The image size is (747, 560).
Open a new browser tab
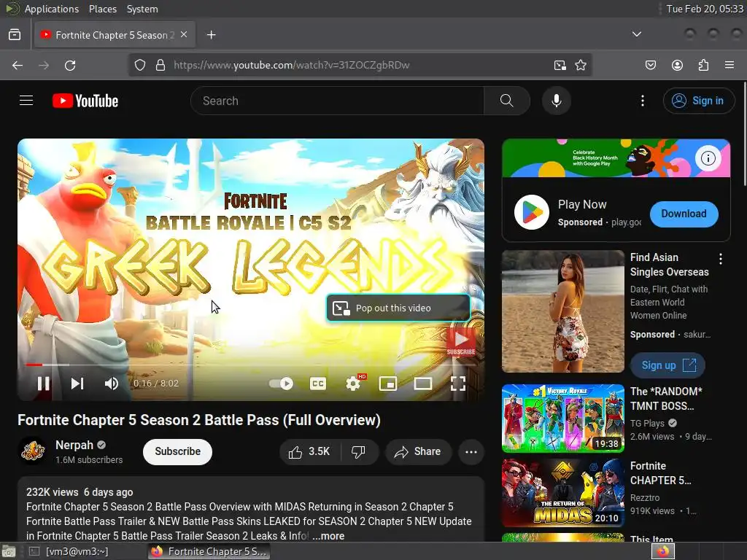[x=211, y=35]
